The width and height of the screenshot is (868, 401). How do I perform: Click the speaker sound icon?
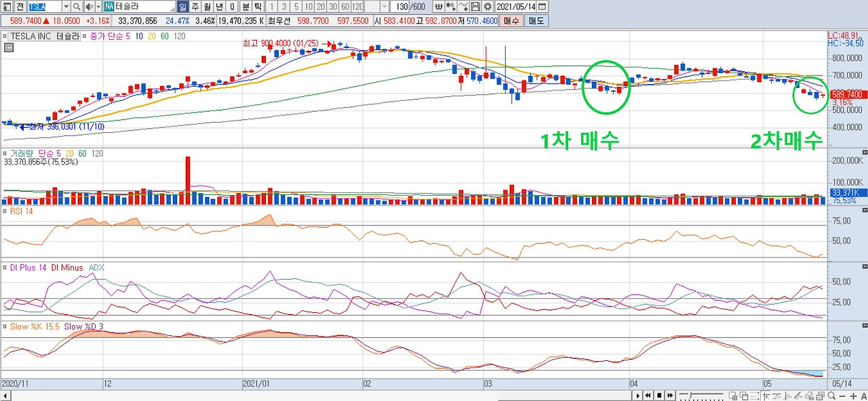point(90,7)
